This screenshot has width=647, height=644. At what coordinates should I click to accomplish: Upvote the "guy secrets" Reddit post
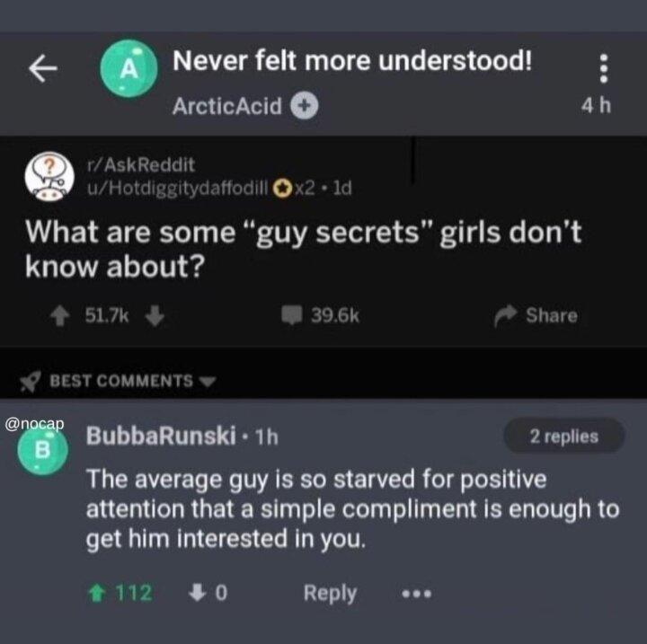pyautogui.click(x=60, y=315)
